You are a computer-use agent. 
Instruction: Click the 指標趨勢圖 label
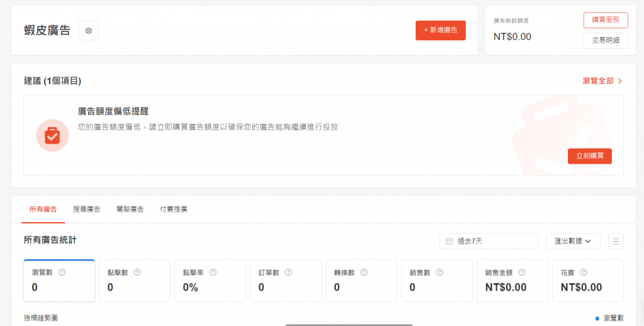click(x=41, y=318)
